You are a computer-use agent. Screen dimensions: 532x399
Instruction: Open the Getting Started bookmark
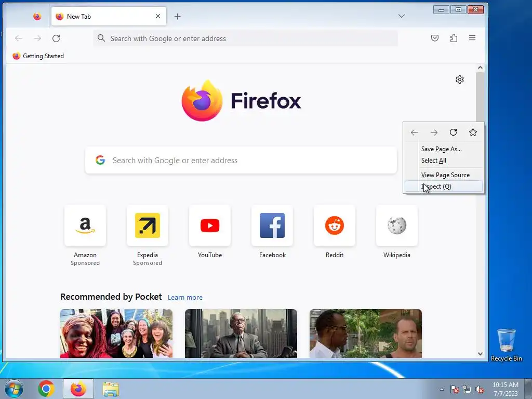pyautogui.click(x=38, y=56)
